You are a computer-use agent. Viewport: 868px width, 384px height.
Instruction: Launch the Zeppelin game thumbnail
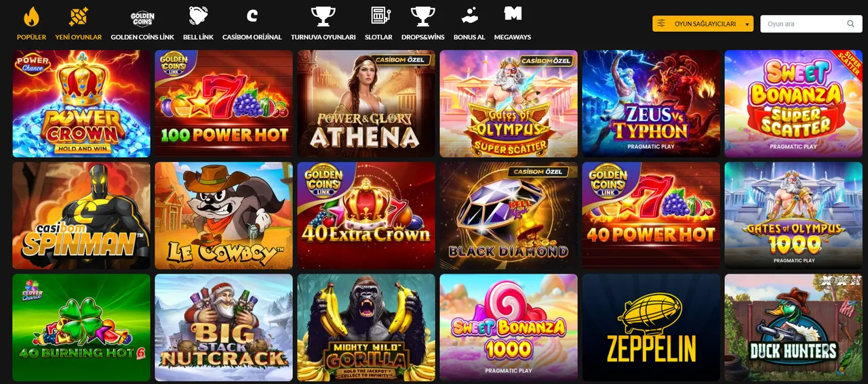651,328
